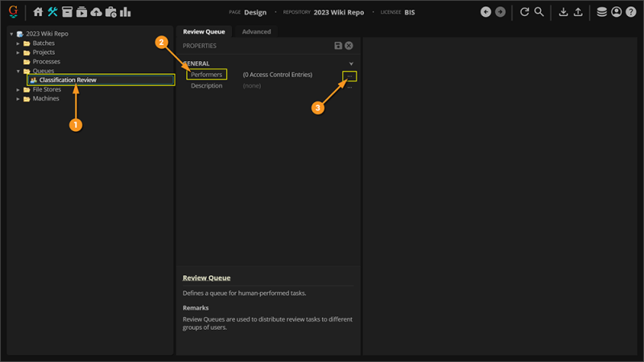This screenshot has height=362, width=644.
Task: Collapse the Queues folder
Action: [19, 71]
